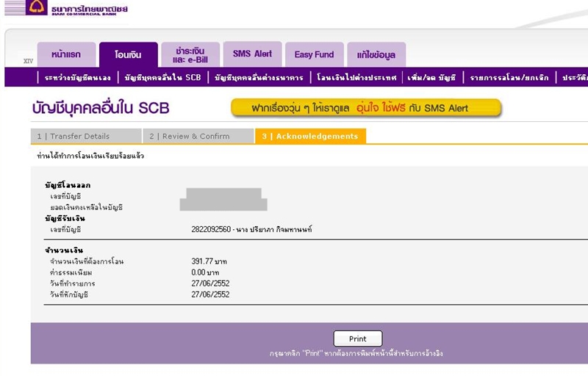
Task: Click the จำนวนเงินที่ต้องการโอน label
Action: click(x=87, y=261)
